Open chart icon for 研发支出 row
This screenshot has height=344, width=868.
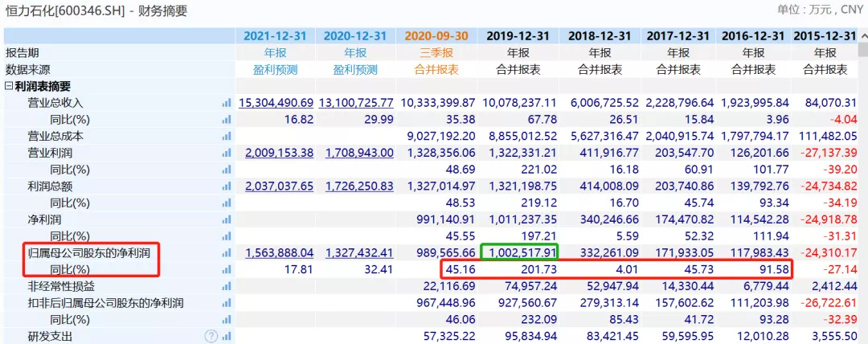coord(226,336)
